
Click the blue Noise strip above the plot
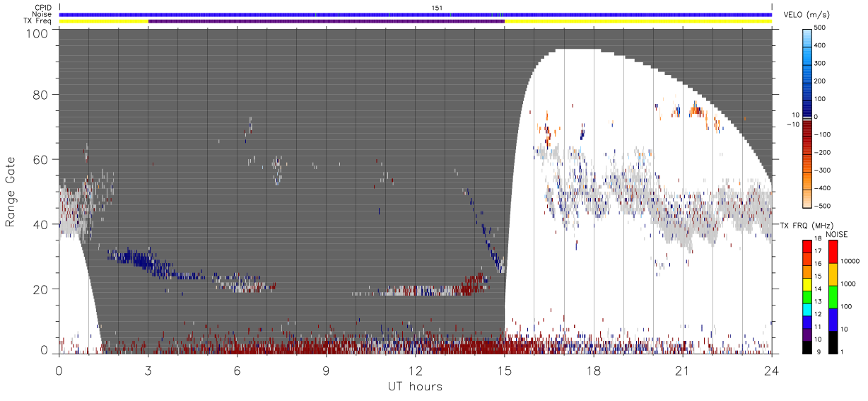point(416,14)
